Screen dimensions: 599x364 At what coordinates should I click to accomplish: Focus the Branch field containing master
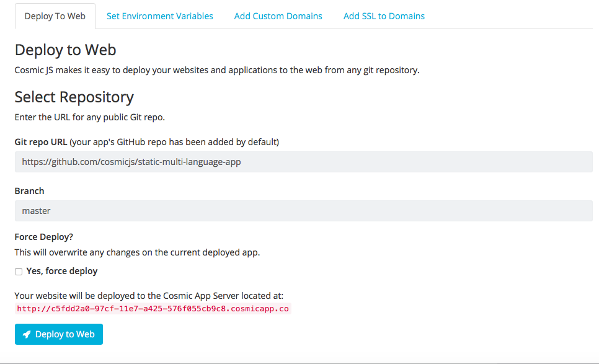point(303,211)
